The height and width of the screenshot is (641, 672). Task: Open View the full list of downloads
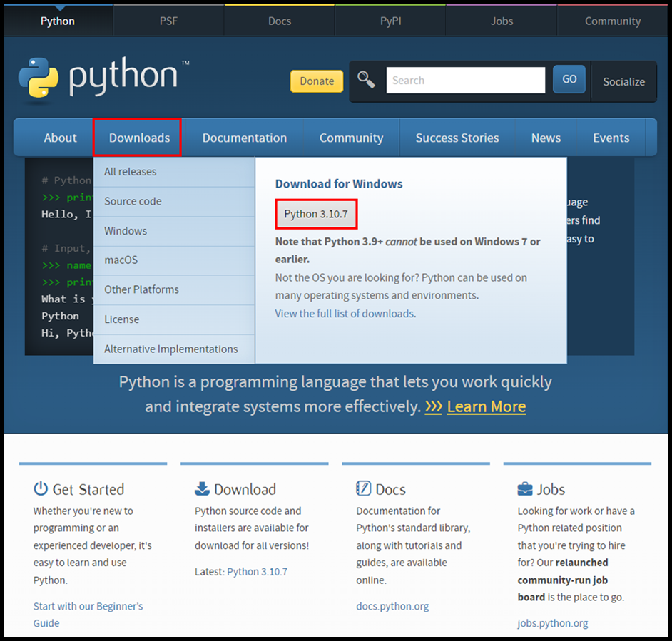[x=345, y=314]
